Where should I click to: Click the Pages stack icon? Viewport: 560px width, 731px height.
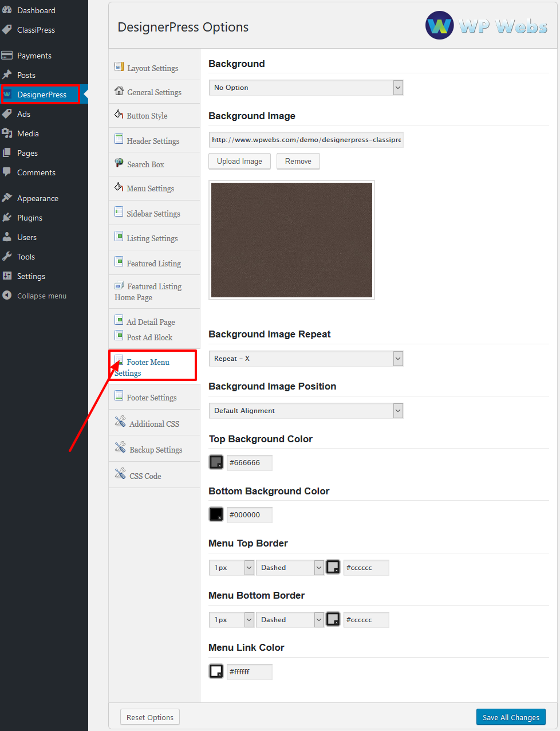tap(7, 153)
